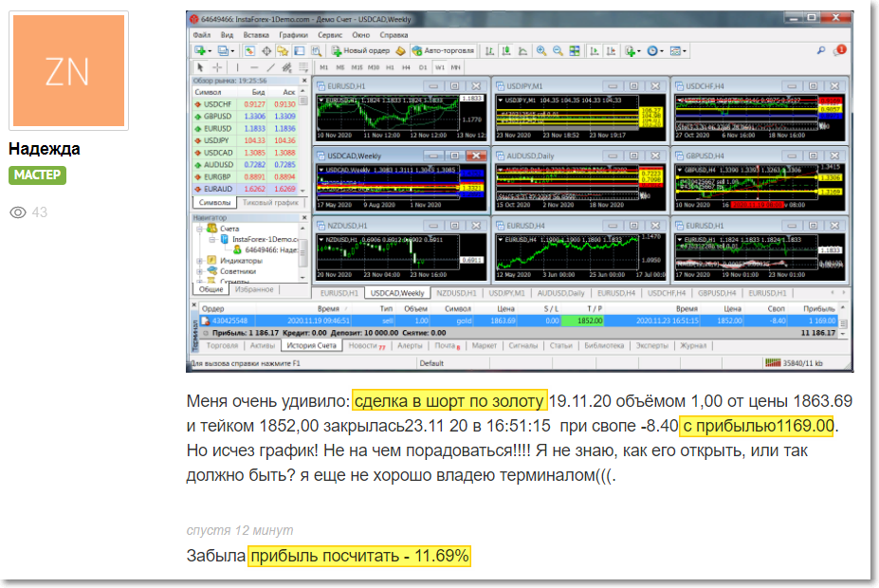Click the zoom out magnifier toolbar icon
The image size is (879, 588).
tap(558, 51)
